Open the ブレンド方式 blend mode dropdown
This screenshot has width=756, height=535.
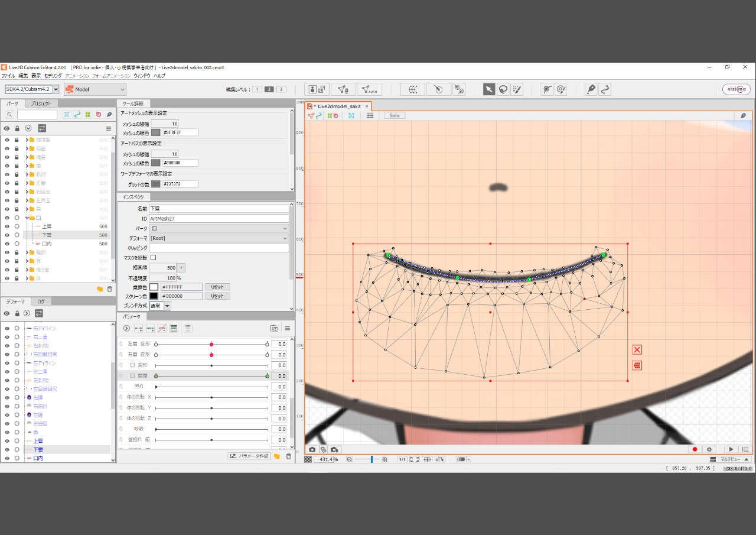click(160, 306)
